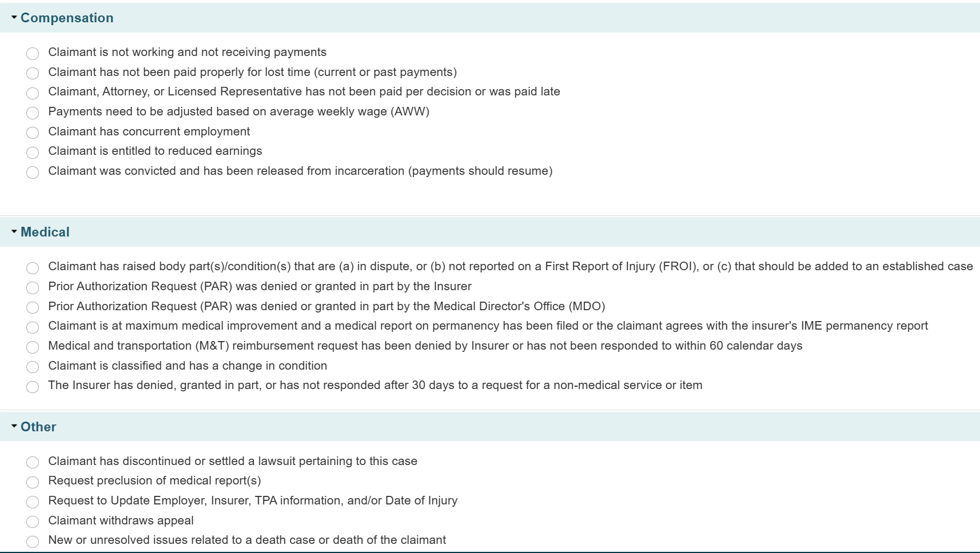Image resolution: width=980 pixels, height=553 pixels.
Task: Pick the released from incarceration option
Action: [33, 172]
